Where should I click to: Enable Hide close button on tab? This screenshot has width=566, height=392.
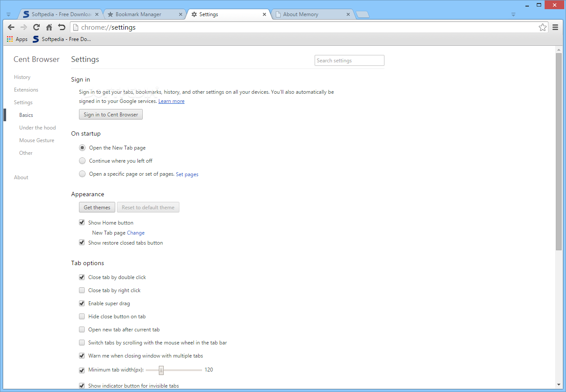pyautogui.click(x=82, y=316)
